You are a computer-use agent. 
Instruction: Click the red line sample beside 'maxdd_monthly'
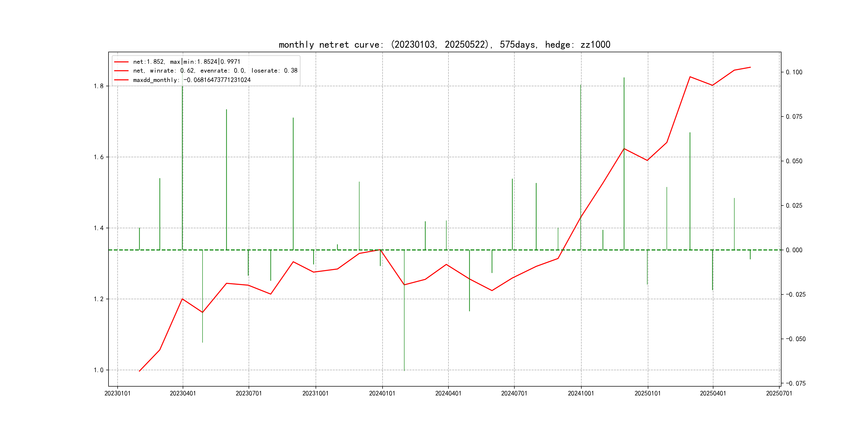click(121, 80)
